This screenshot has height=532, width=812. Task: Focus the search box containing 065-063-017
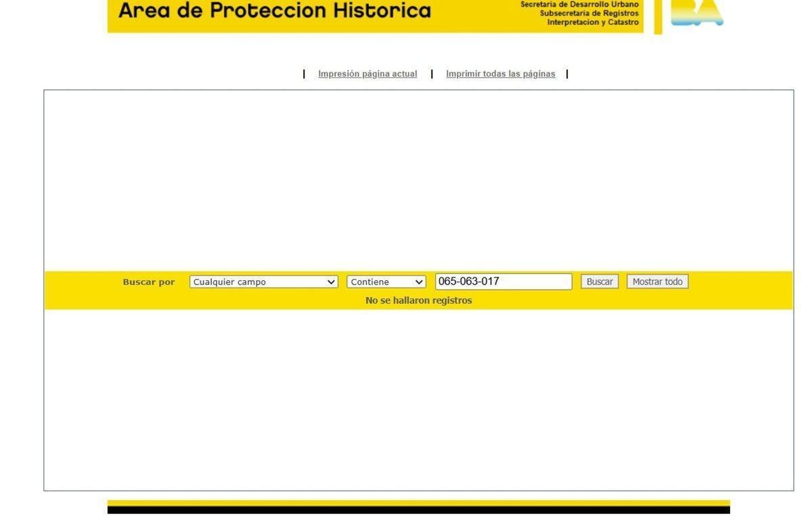coord(503,282)
